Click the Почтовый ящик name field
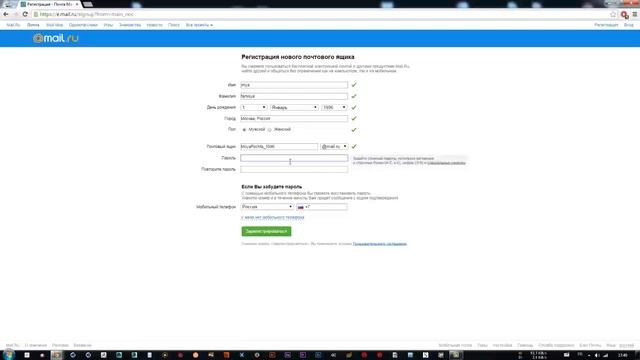Viewport: 640px width, 360px height. (279, 147)
